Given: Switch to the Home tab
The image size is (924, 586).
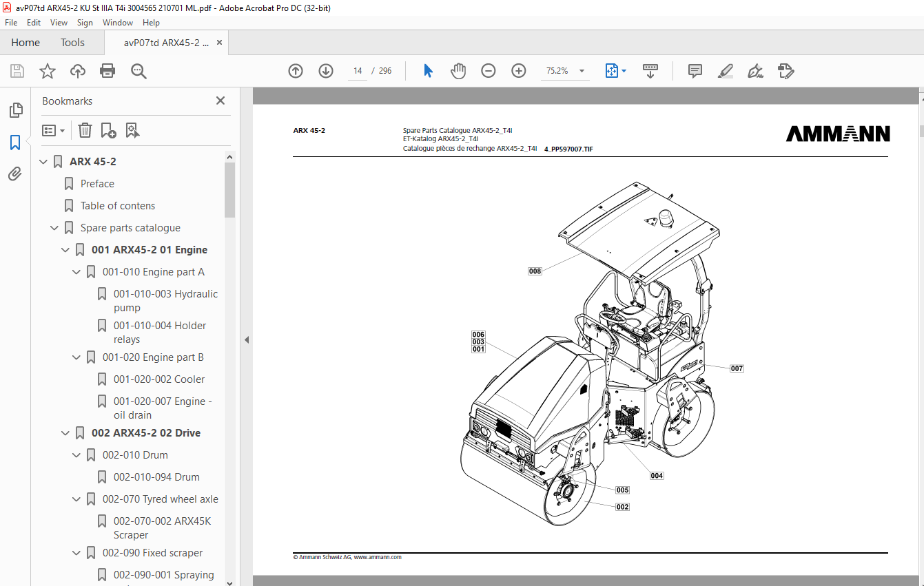Looking at the screenshot, I should [x=25, y=43].
